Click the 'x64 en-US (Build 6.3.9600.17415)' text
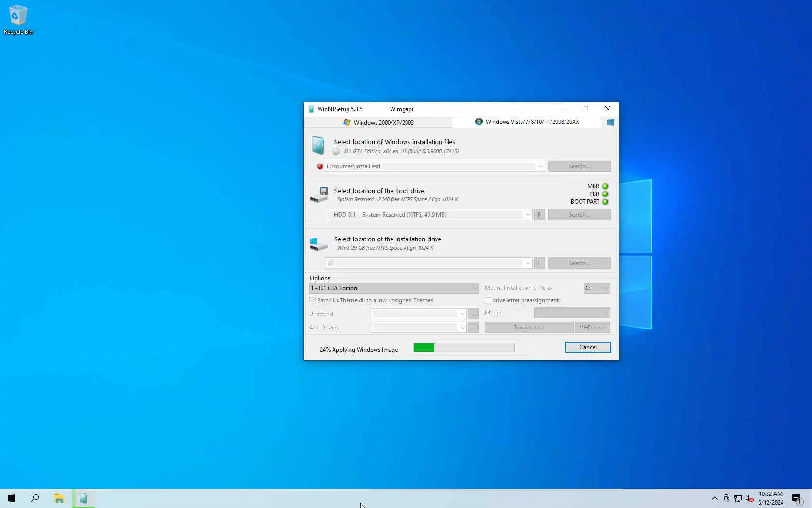Image resolution: width=812 pixels, height=508 pixels. [x=421, y=152]
